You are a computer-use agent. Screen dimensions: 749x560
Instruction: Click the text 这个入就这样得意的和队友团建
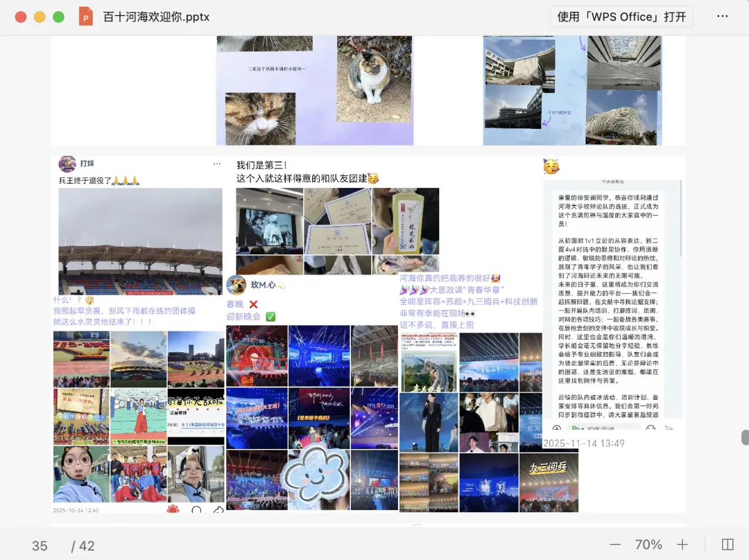302,178
